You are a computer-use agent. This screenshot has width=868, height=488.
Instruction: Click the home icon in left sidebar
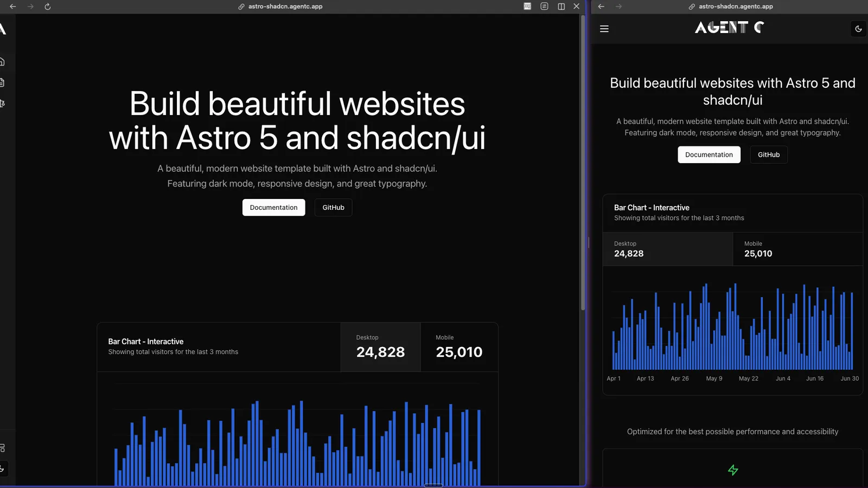click(x=2, y=62)
